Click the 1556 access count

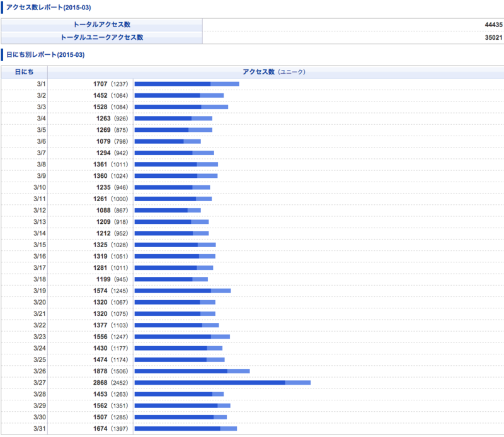[100, 337]
